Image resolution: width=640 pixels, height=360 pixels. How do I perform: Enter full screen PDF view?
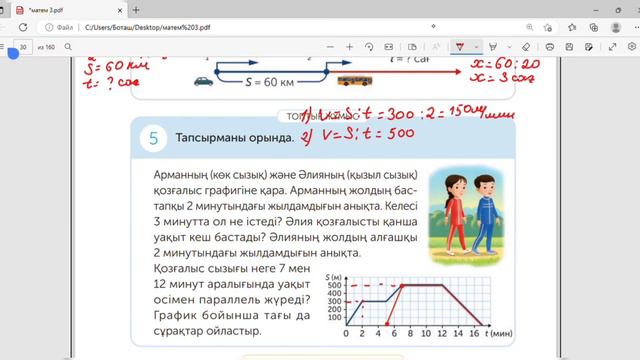pos(612,47)
